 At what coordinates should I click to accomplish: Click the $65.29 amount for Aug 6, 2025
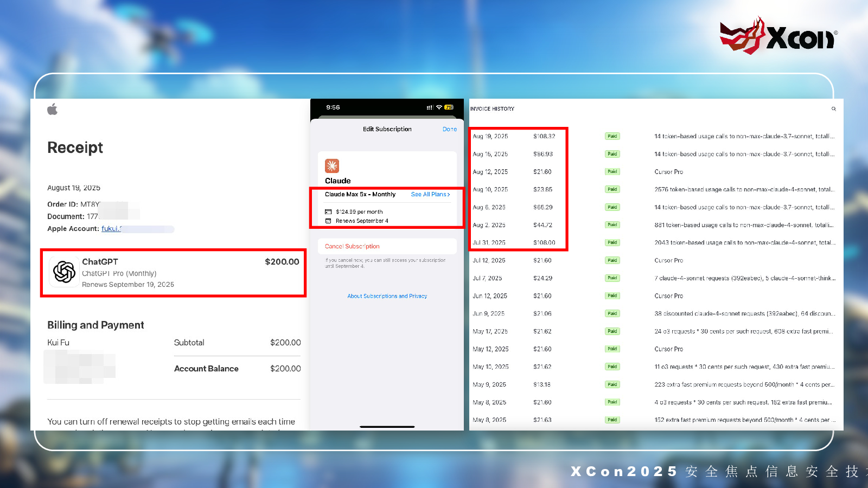click(x=543, y=208)
